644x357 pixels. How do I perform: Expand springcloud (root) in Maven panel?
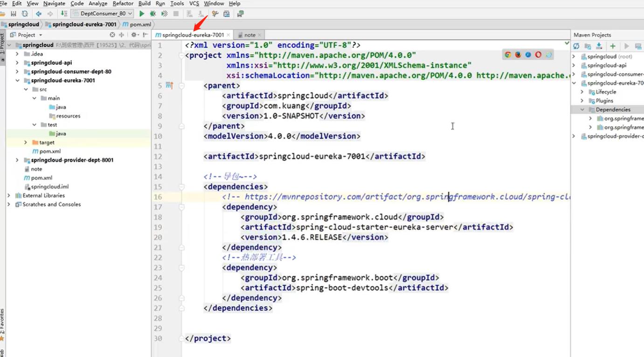[x=574, y=56]
